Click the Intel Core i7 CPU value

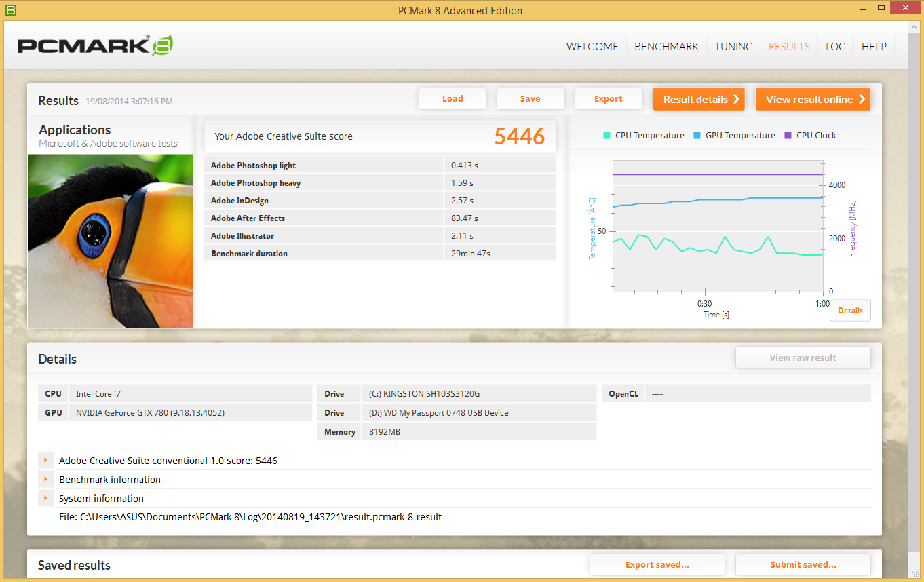pos(191,393)
